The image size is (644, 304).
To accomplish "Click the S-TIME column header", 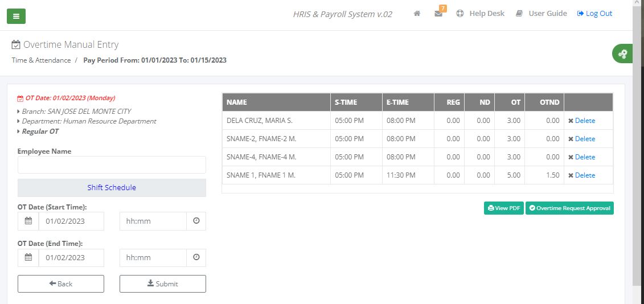I will coord(356,102).
